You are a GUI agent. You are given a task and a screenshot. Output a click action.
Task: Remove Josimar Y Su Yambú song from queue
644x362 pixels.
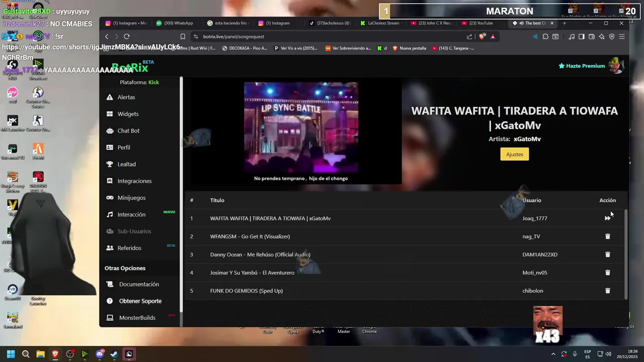tap(607, 273)
